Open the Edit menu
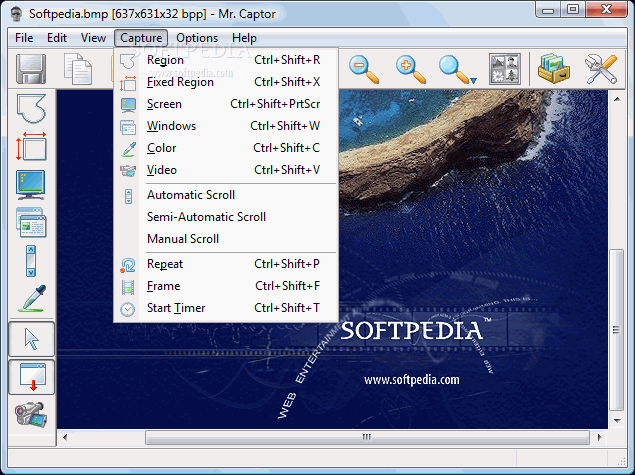 click(57, 38)
